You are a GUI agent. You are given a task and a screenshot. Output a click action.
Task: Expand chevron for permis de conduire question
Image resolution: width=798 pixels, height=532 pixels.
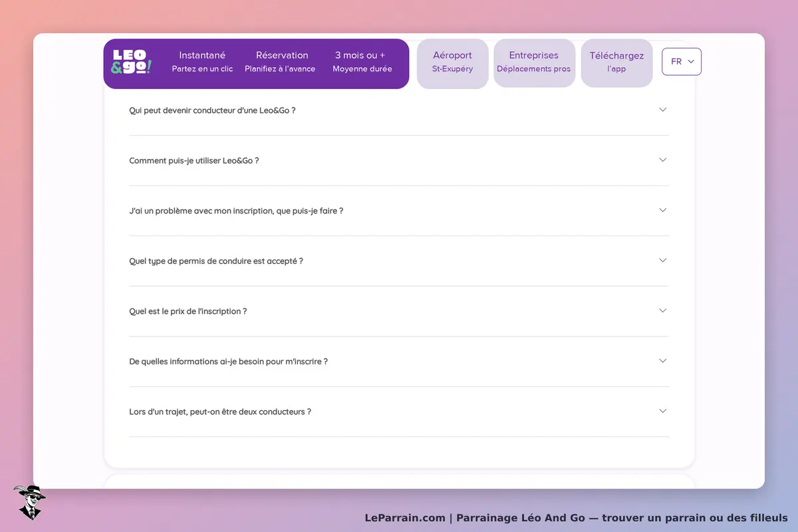(662, 261)
